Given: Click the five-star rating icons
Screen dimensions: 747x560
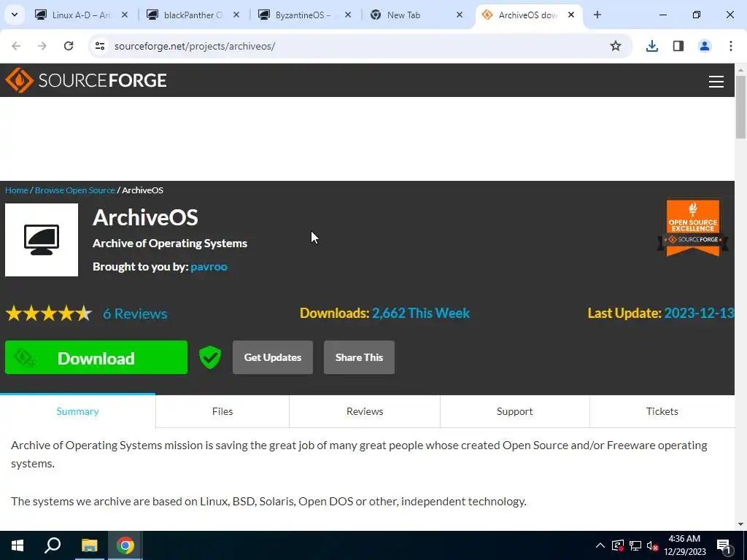Looking at the screenshot, I should click(49, 314).
